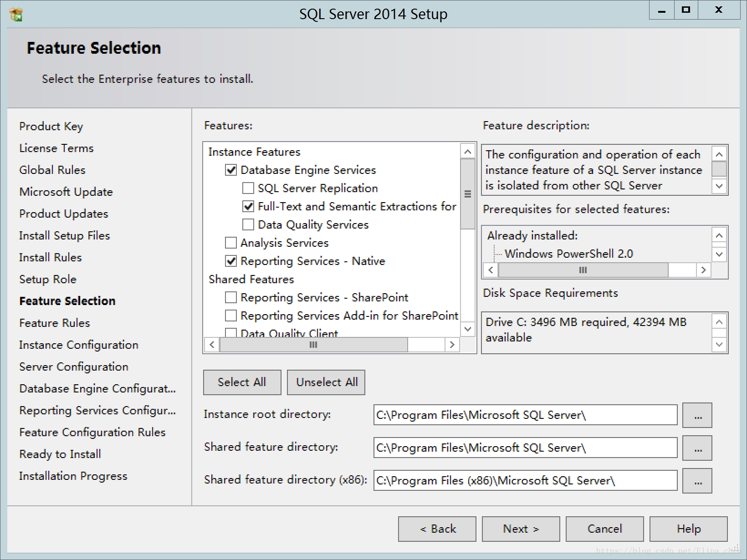747x560 pixels.
Task: Select Instance Configuration step
Action: [79, 345]
